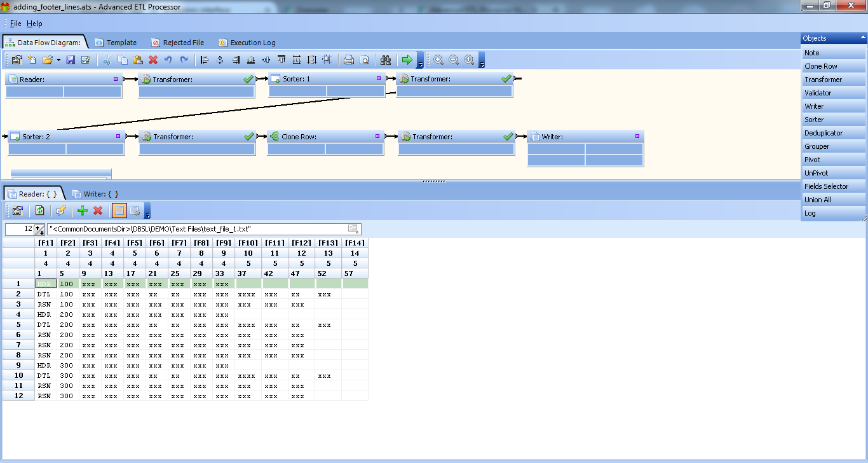Align objects to left edges
Viewport: 868px width, 463px height.
click(205, 60)
